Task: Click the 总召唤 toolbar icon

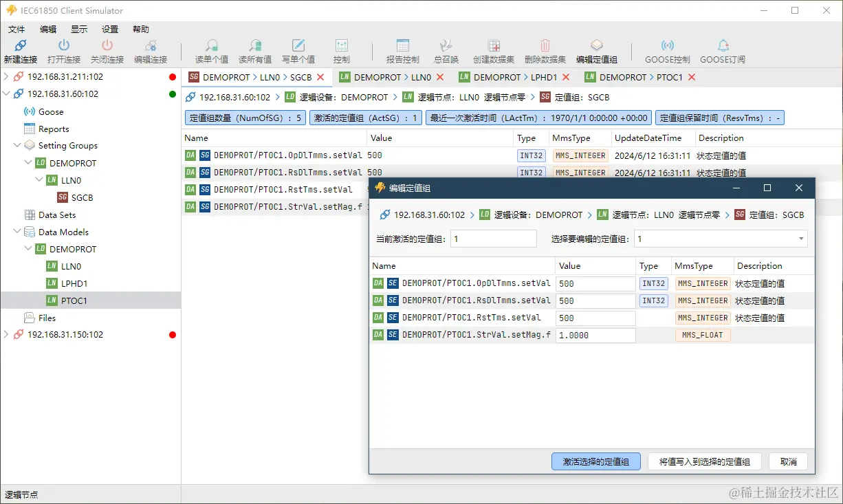Action: [x=446, y=46]
